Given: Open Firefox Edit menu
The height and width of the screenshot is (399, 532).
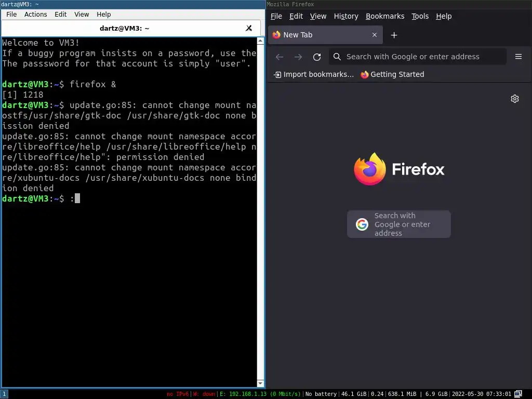Looking at the screenshot, I should click(296, 16).
